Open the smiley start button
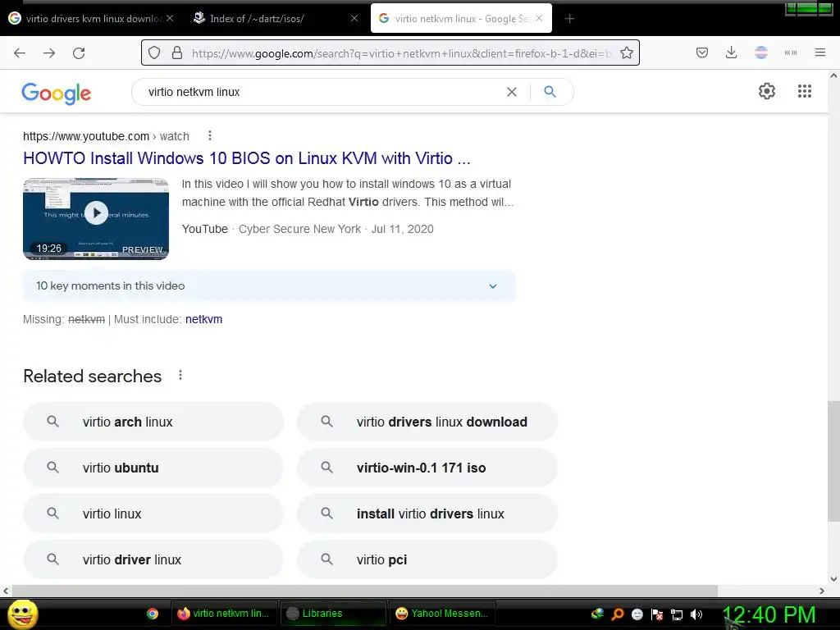Viewport: 840px width, 630px height. (x=22, y=614)
